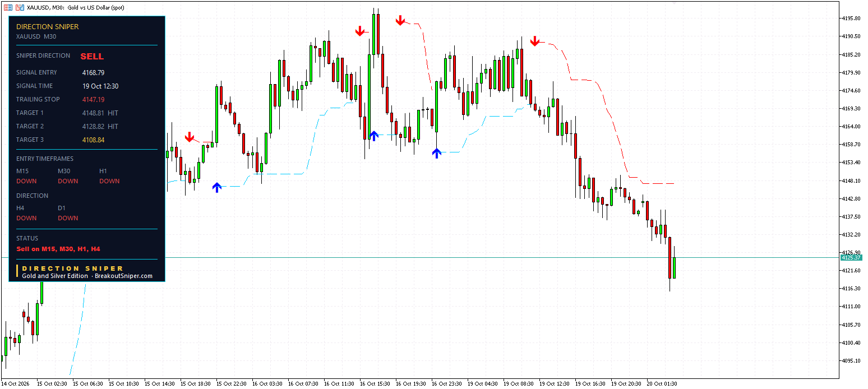
Task: Click the blue buy arrow near 16 Oct 23:30
Action: 437,153
